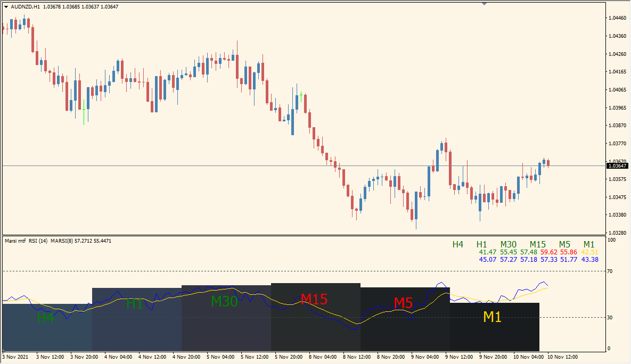This screenshot has height=364, width=631.
Task: Select the high price value 1.03685
Action: tap(71, 7)
